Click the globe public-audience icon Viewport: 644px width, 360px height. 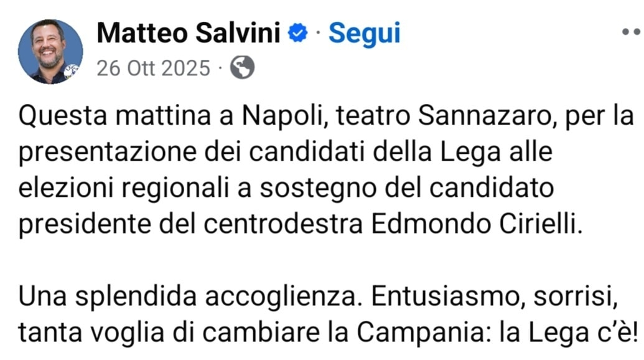tap(242, 67)
